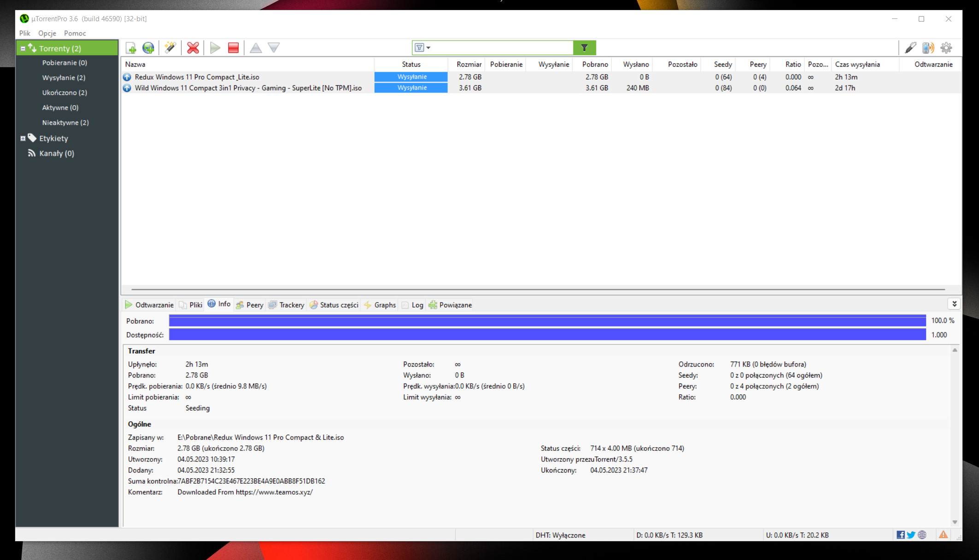979x560 pixels.
Task: Click the pencil icon in the toolbar
Action: coord(910,48)
